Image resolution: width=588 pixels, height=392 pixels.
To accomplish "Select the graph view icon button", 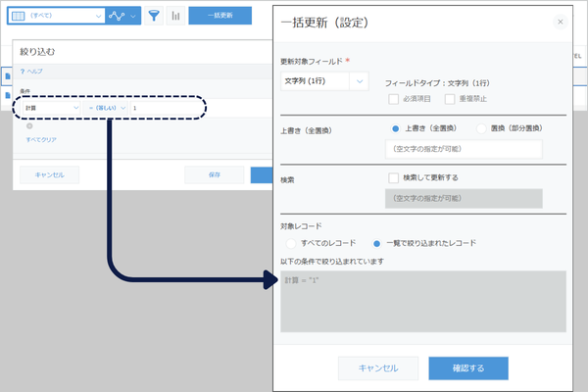I will click(117, 16).
